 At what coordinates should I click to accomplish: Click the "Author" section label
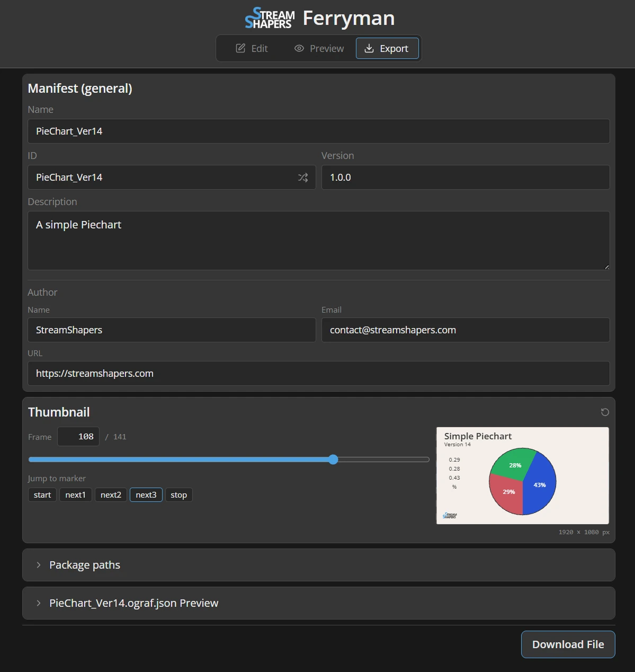pyautogui.click(x=42, y=293)
